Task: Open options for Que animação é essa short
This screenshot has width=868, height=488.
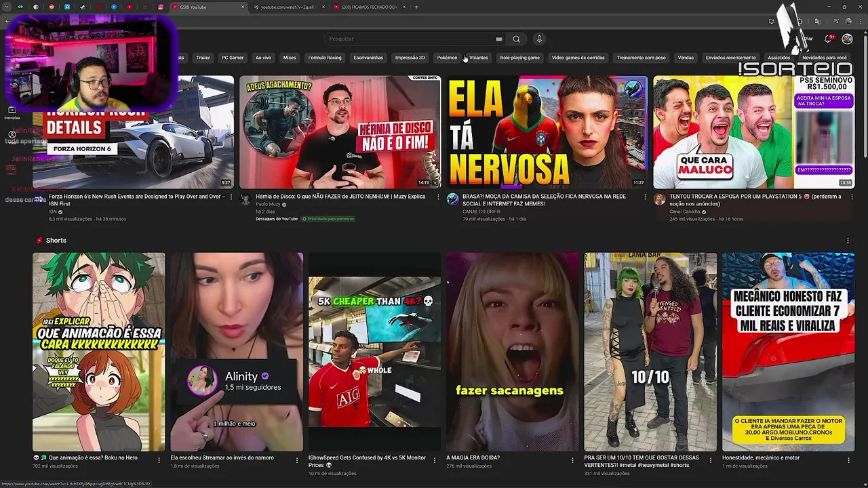Action: click(159, 460)
